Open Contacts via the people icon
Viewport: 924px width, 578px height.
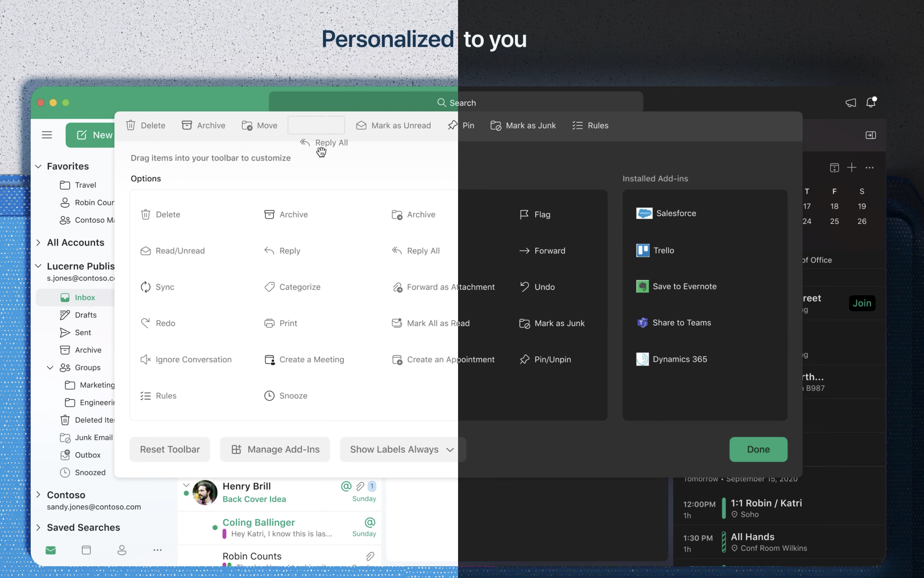122,550
